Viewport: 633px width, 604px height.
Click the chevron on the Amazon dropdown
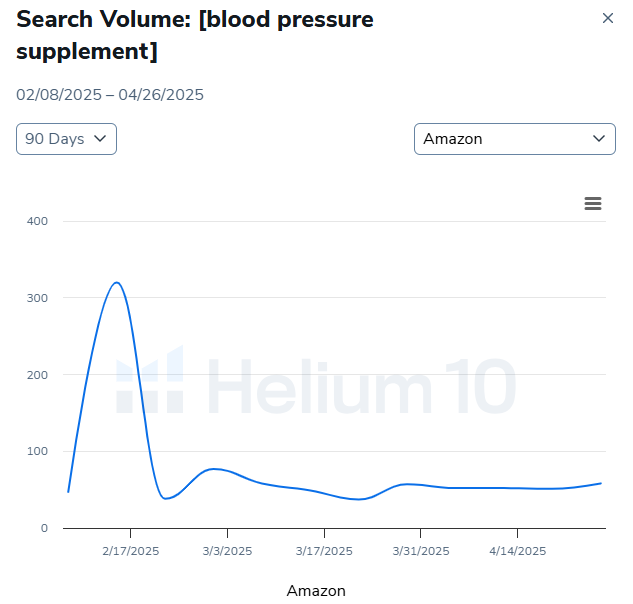(x=599, y=139)
